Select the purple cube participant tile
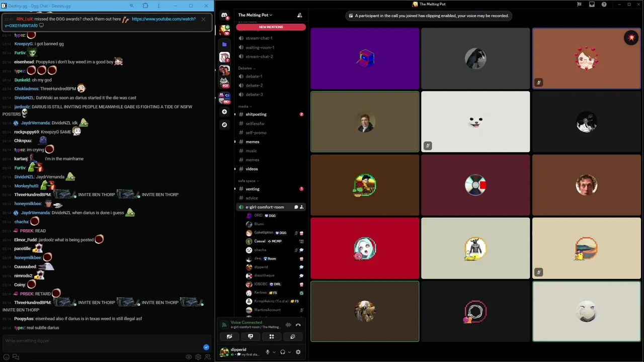The height and width of the screenshot is (362, 644). coord(365,59)
